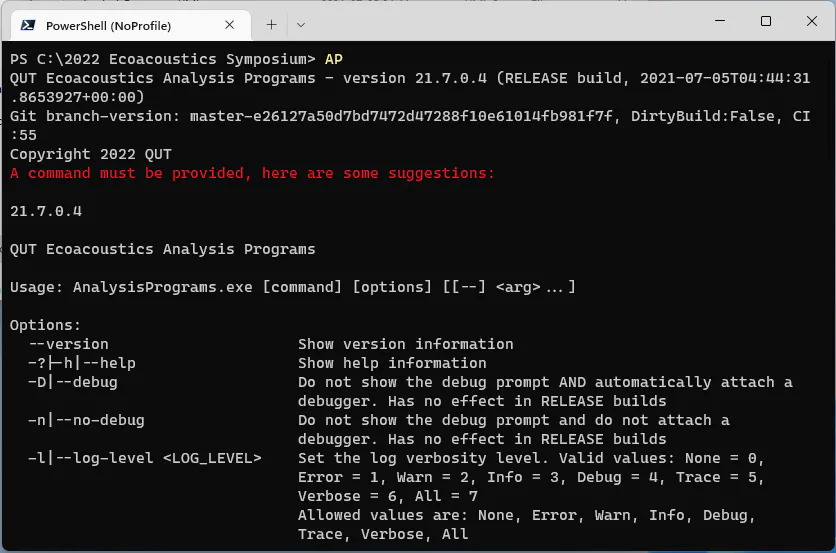The image size is (836, 553).
Task: Open a new terminal tab
Action: [x=271, y=25]
